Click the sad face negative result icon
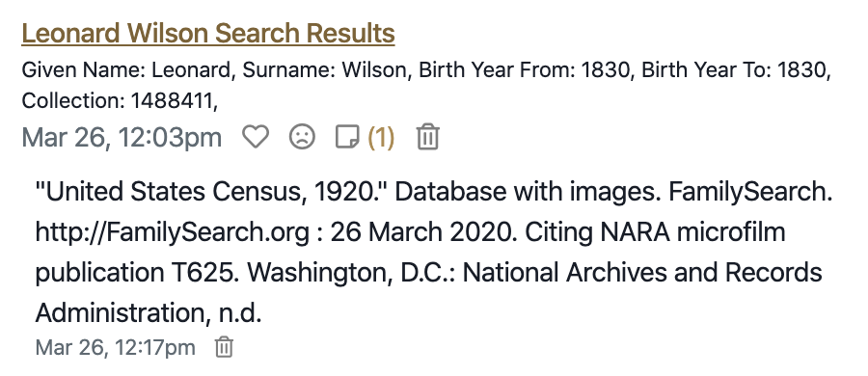The width and height of the screenshot is (868, 376). (x=302, y=137)
